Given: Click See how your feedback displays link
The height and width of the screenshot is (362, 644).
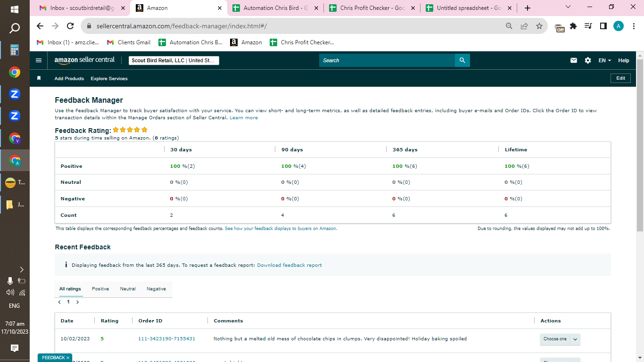Looking at the screenshot, I should pos(281,229).
